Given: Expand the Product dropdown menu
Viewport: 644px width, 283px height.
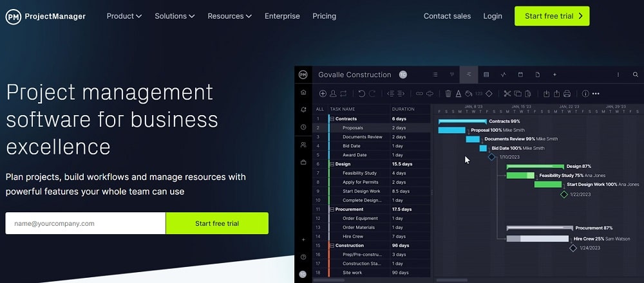Looking at the screenshot, I should pyautogui.click(x=124, y=16).
